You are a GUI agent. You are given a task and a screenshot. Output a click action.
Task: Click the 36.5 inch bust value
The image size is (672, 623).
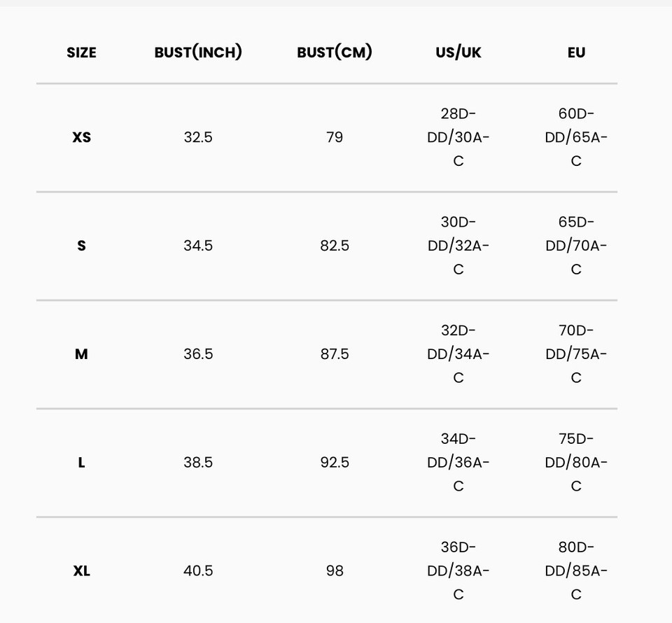[x=198, y=354]
